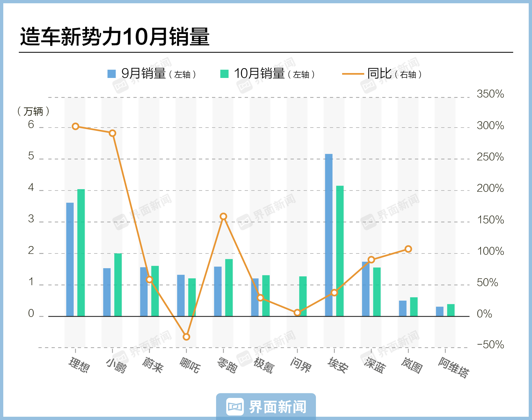The image size is (532, 420).
Task: Click the 埃安 September blue bar
Action: pyautogui.click(x=329, y=234)
